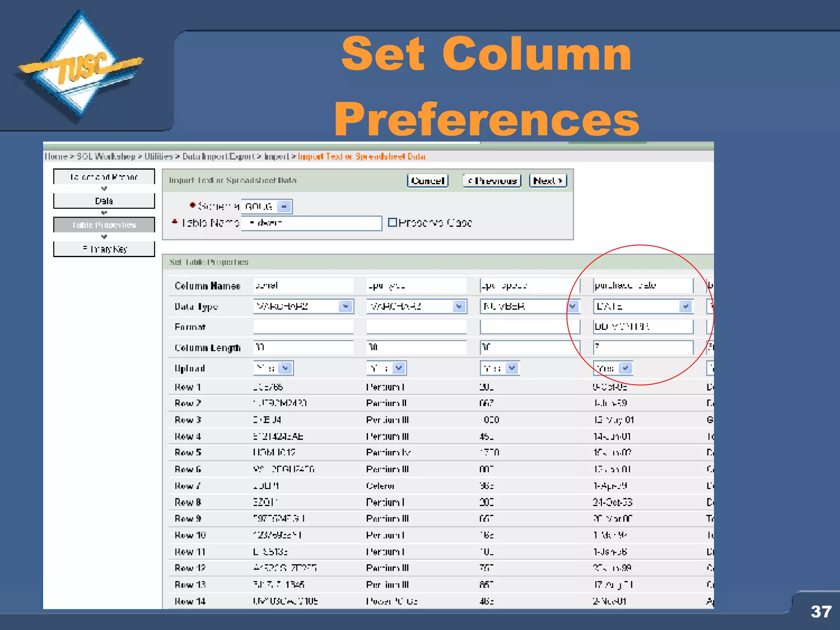Click 'Row 1' label
Viewport: 840px width, 630px height.
point(187,387)
